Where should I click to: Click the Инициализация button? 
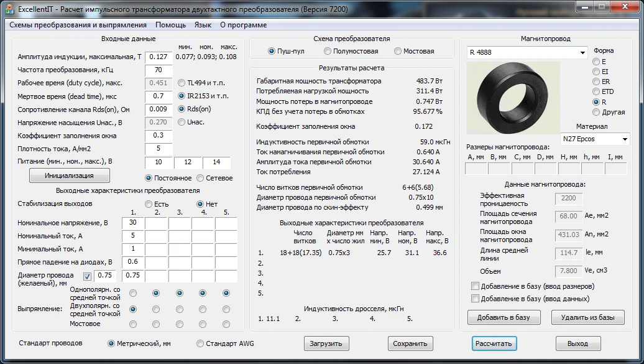[69, 176]
